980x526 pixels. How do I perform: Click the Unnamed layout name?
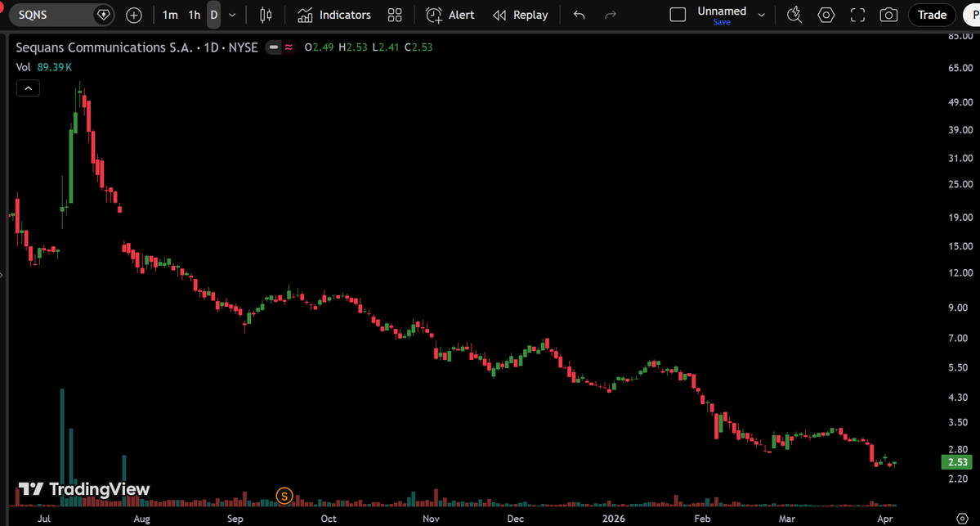pos(722,11)
